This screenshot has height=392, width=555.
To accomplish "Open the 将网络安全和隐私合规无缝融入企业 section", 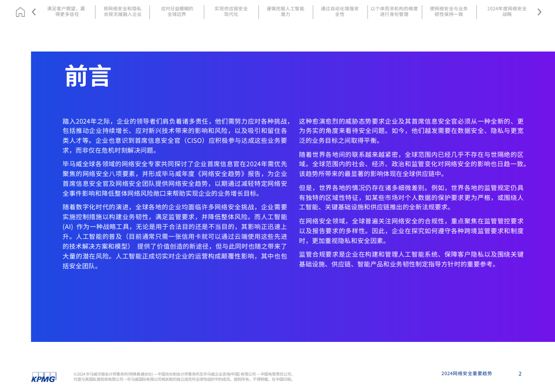I will (x=122, y=11).
